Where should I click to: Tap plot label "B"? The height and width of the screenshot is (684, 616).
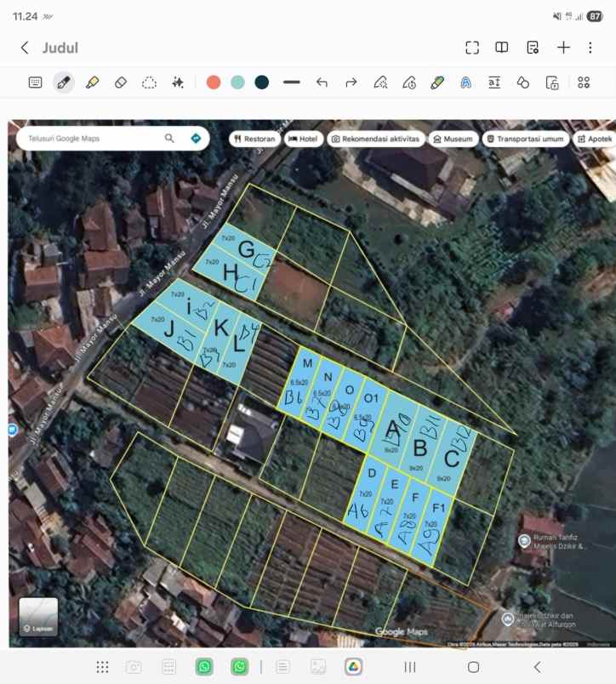point(419,448)
